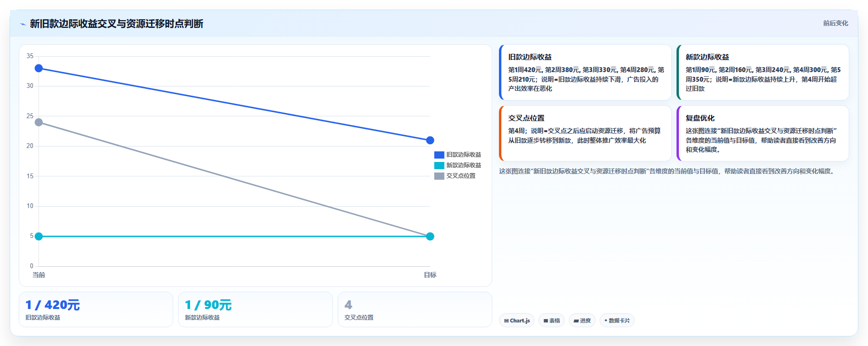This screenshot has height=346, width=868.
Task: Click the description text starting 第1周90元
Action: (x=763, y=79)
